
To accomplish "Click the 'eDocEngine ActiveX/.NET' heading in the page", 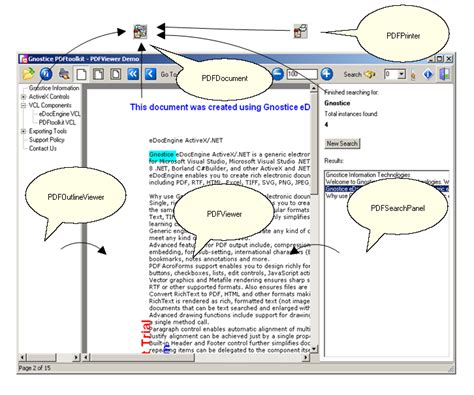I will pos(186,140).
